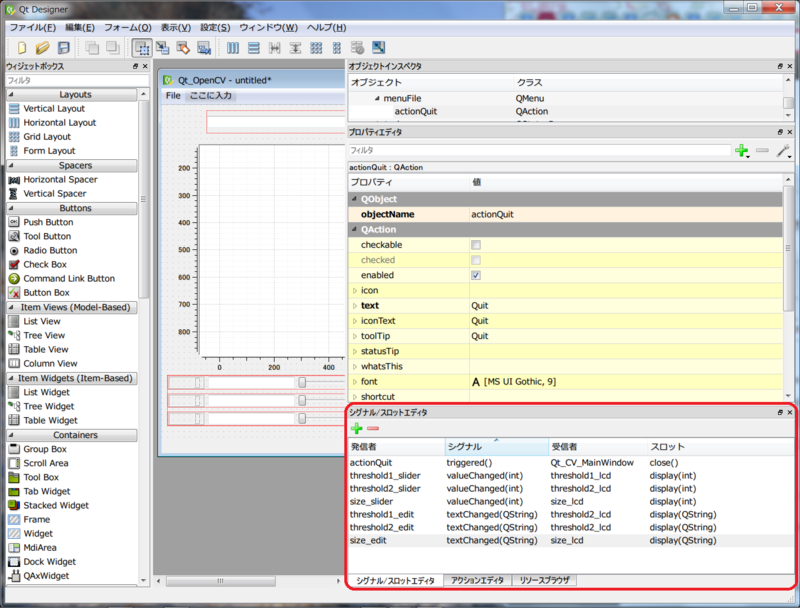Collapse Item Views (Model-Based) category
Screen dimensions: 800x608
11,307
